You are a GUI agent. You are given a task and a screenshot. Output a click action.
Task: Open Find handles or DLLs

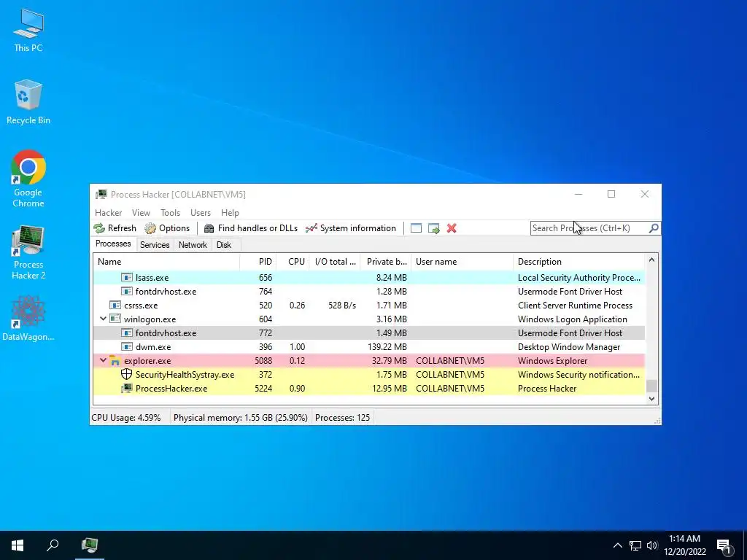point(251,228)
